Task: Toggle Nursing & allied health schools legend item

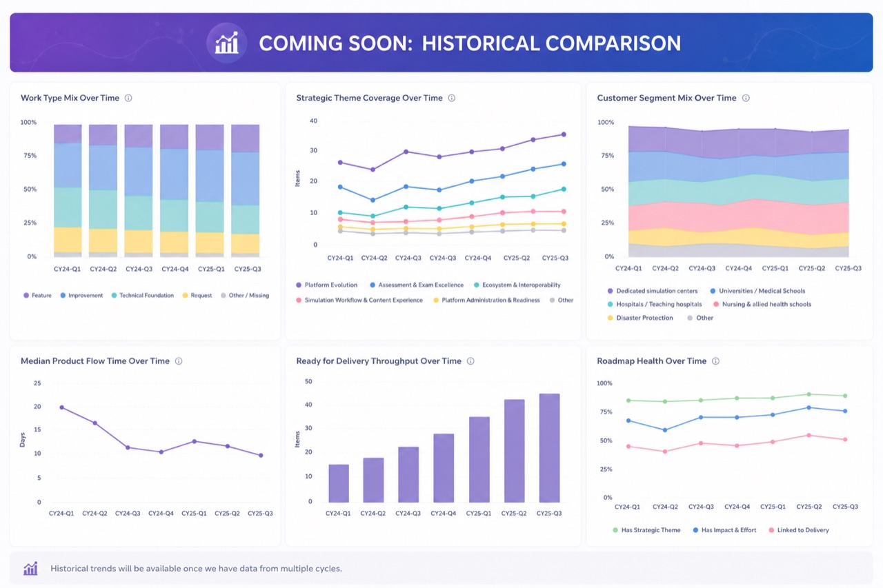Action: [x=762, y=304]
